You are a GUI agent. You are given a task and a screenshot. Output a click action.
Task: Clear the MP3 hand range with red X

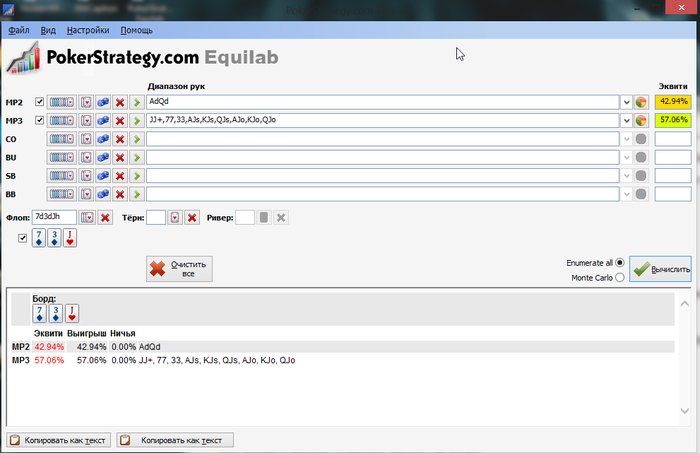(120, 121)
